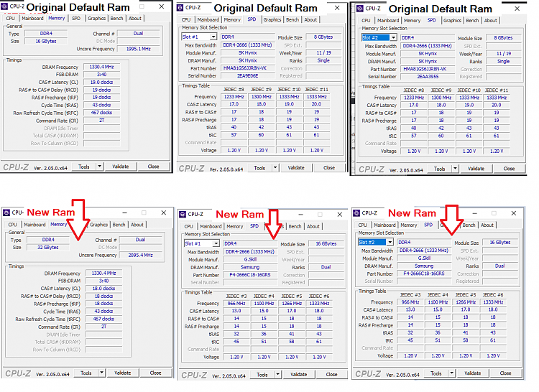The image size is (539, 392).
Task: Click Validate in Original Ram 16 GBytes window
Action: pyautogui.click(x=120, y=167)
